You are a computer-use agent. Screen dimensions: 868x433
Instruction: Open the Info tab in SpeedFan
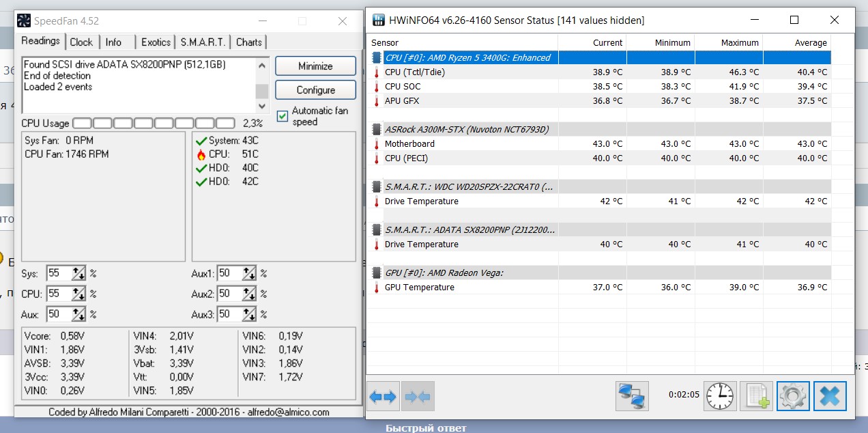(113, 42)
